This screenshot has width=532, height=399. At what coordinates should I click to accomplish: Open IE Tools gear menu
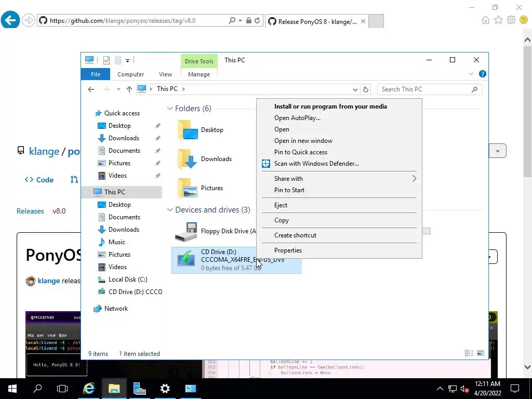coord(511,20)
